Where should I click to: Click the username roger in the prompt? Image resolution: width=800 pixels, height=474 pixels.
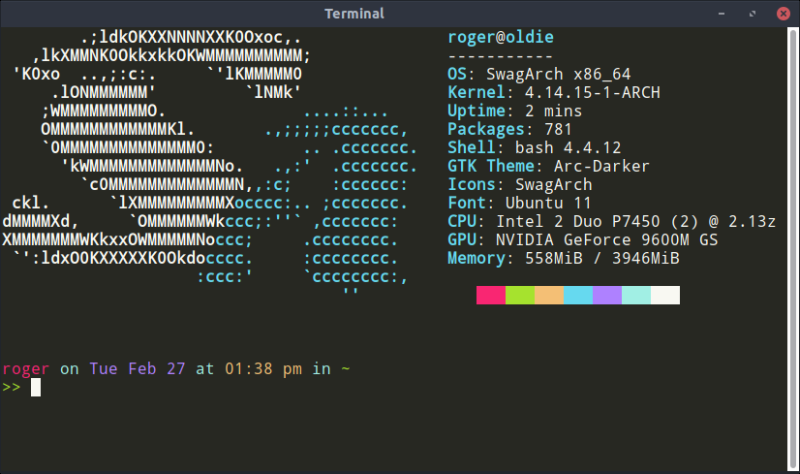click(x=26, y=368)
